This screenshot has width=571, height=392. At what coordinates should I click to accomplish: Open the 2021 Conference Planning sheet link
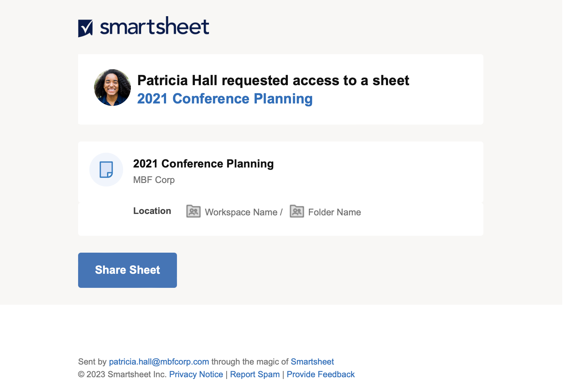(224, 99)
